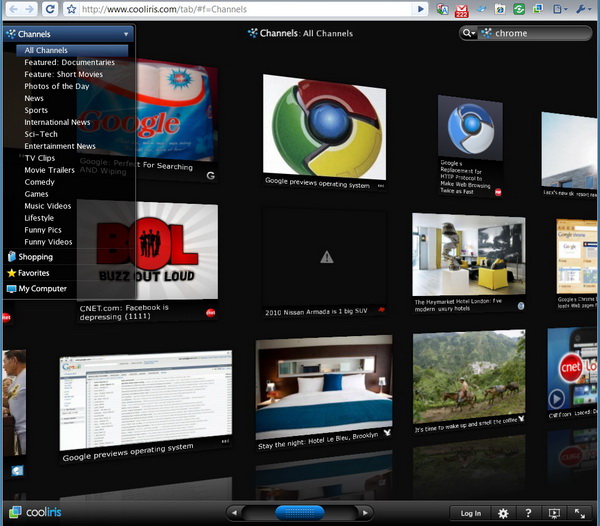This screenshot has width=600, height=526.
Task: Start slideshow with the presentation icon
Action: [x=554, y=513]
